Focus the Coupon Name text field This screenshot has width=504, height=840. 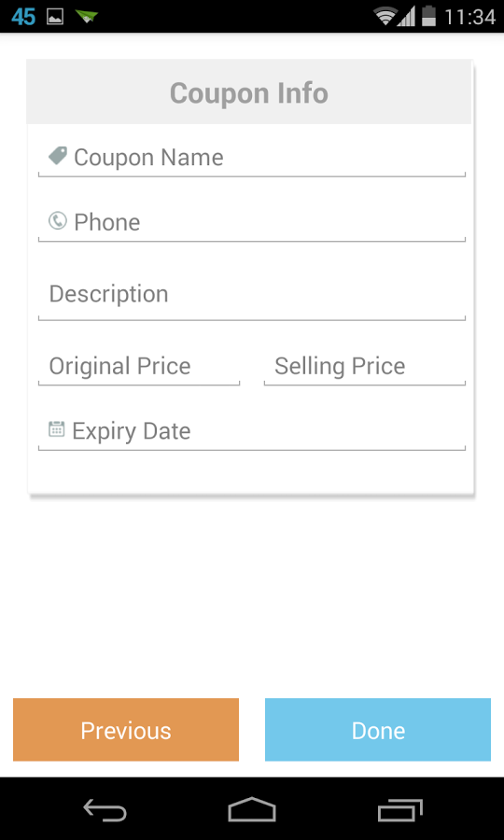[x=252, y=158]
